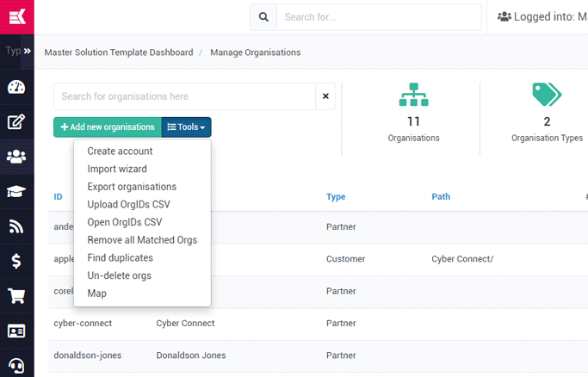Collapse the Tools dropdown button
Screen dimensions: 588x377
point(186,127)
